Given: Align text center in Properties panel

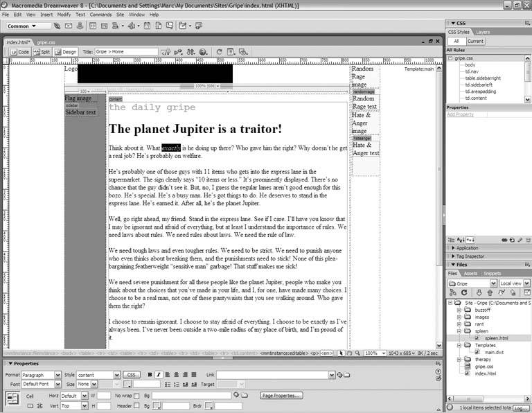Looking at the screenshot, I should (177, 375).
